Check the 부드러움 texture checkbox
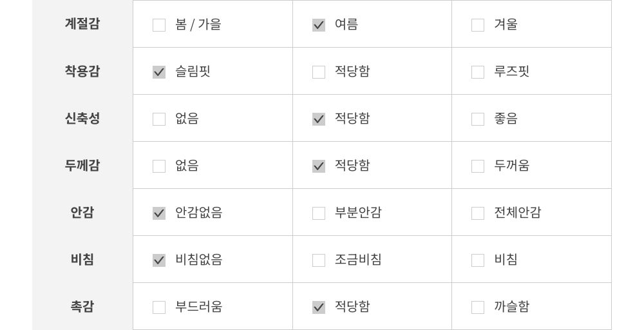The image size is (644, 330). point(159,307)
